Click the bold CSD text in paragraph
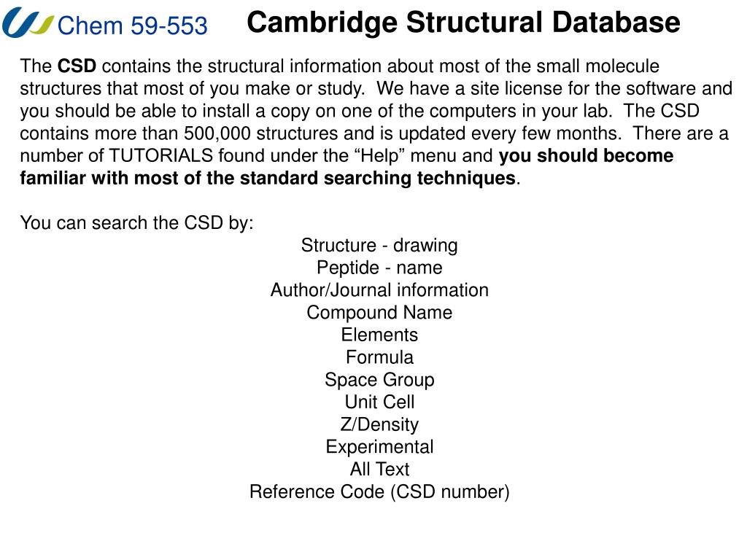747x560 pixels. (x=77, y=66)
